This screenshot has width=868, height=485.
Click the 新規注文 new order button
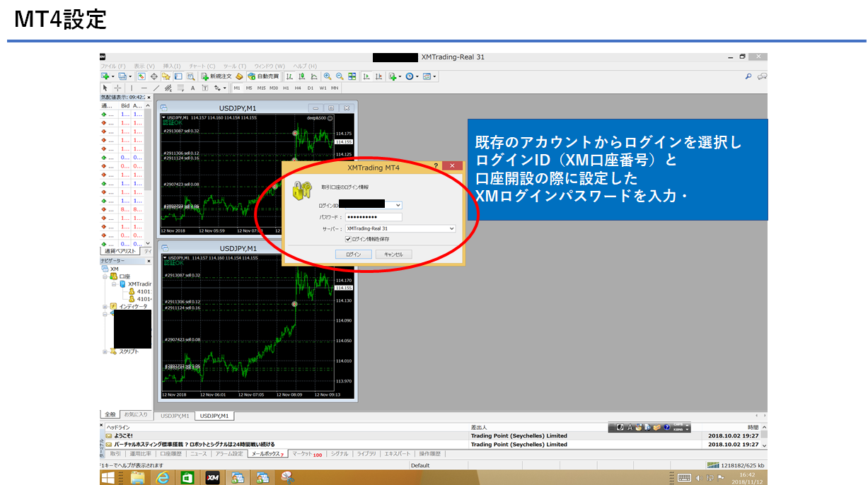pyautogui.click(x=216, y=76)
